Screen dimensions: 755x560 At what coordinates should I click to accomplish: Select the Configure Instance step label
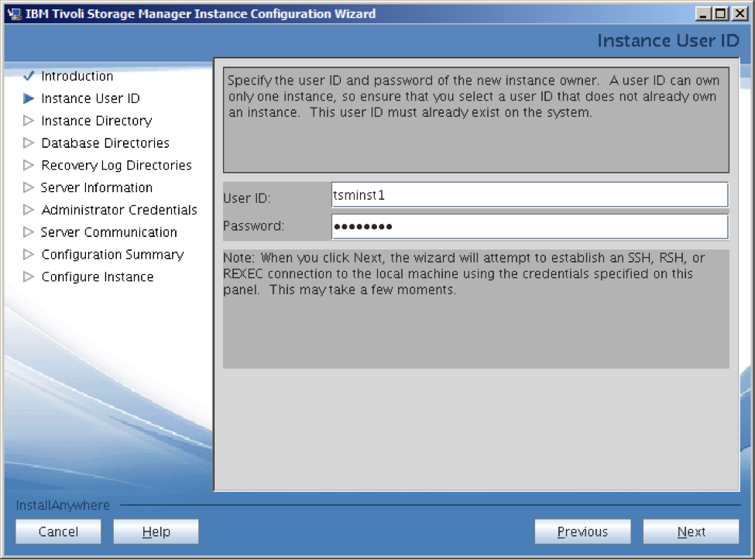click(98, 277)
